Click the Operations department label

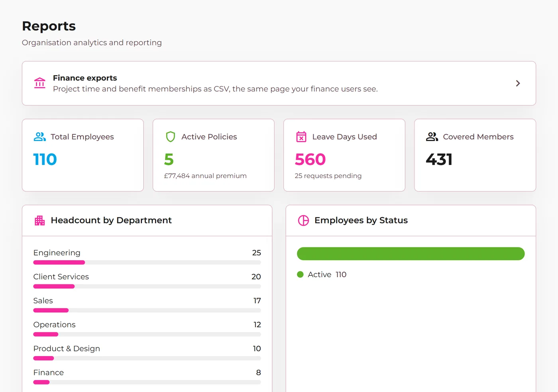click(55, 324)
